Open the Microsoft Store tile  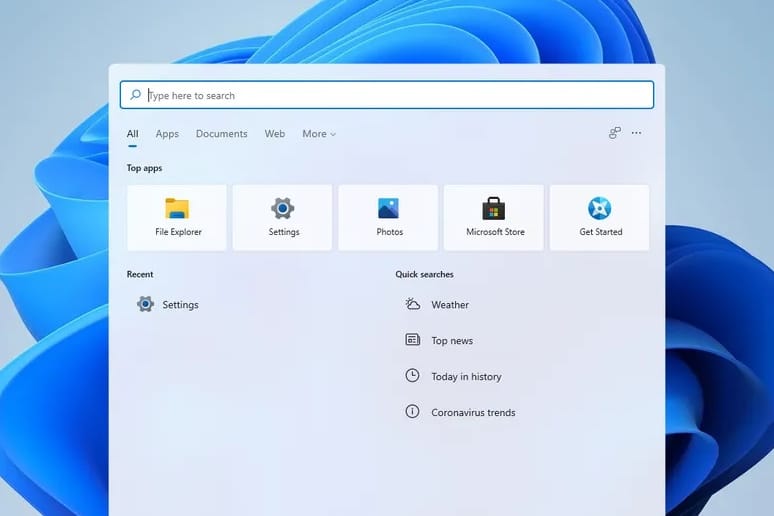[x=494, y=218]
